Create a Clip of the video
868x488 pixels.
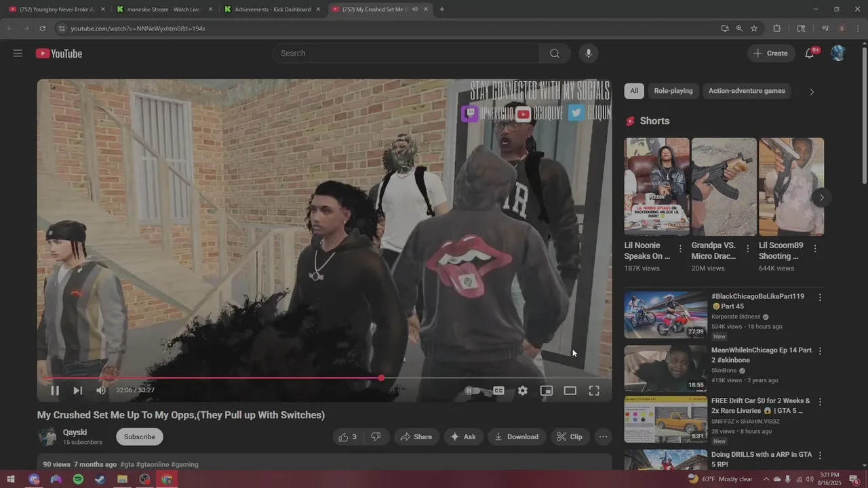click(570, 437)
